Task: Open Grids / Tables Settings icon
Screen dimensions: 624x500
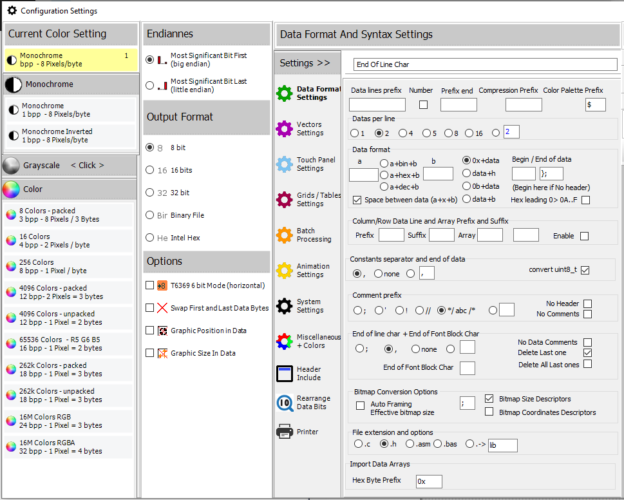Action: (x=283, y=199)
